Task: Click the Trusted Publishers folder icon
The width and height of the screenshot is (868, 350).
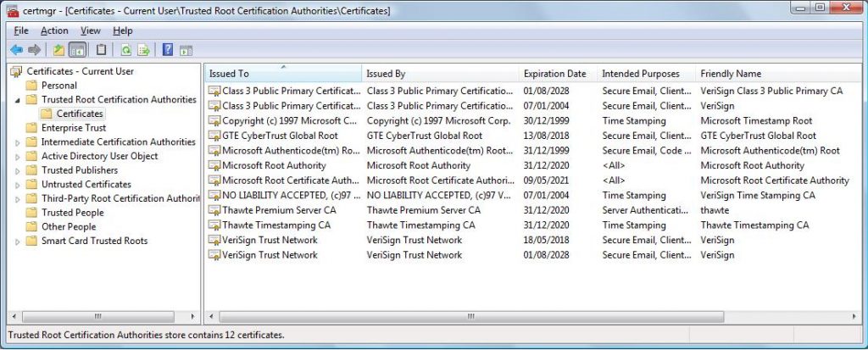Action: [x=31, y=170]
